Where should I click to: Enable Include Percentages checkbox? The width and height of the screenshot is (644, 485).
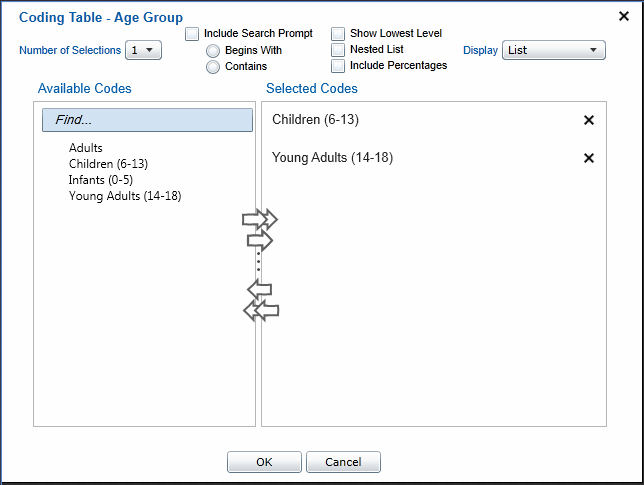tap(338, 66)
